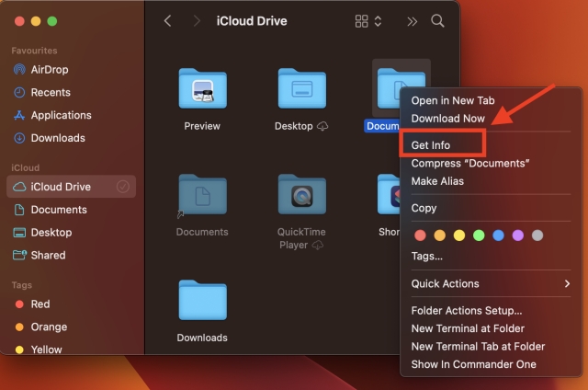Screen dimensions: 588x390
Task: Apply the red tag colour dot
Action: 420,235
